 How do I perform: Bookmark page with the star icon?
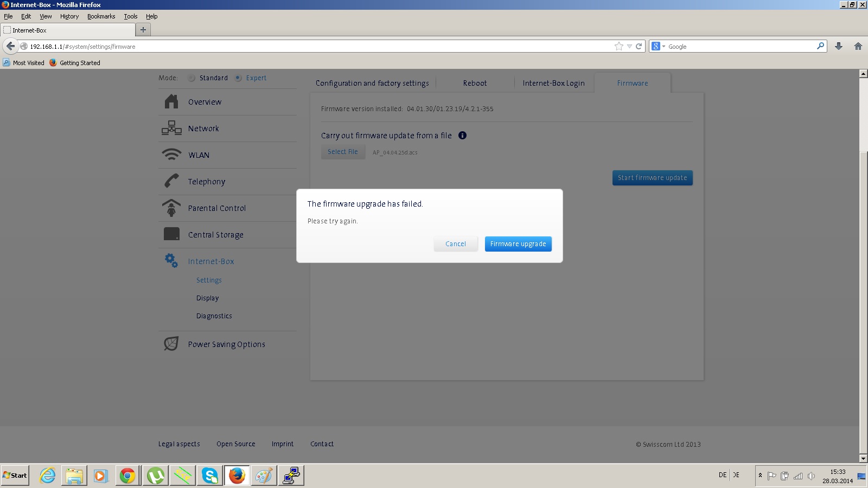618,47
